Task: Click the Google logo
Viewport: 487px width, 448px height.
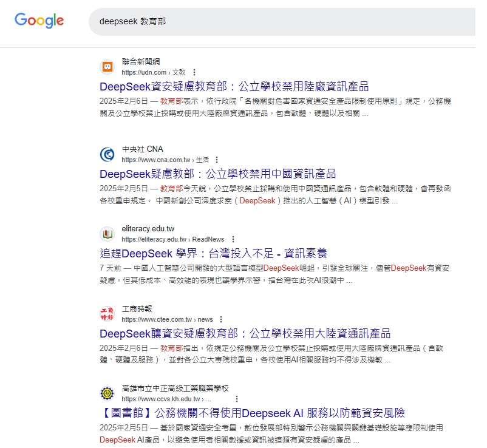Action: coord(39,21)
